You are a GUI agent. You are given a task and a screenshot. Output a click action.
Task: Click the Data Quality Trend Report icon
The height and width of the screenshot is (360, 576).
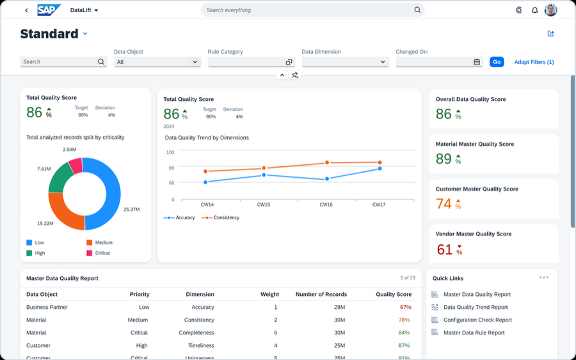tap(435, 307)
